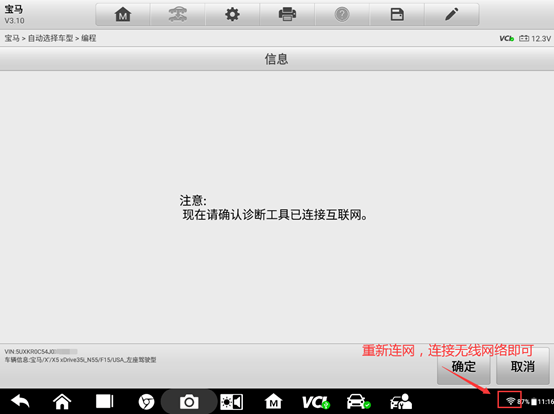Click the 12.3V battery voltage indicator
This screenshot has height=414, width=554.
tap(535, 39)
